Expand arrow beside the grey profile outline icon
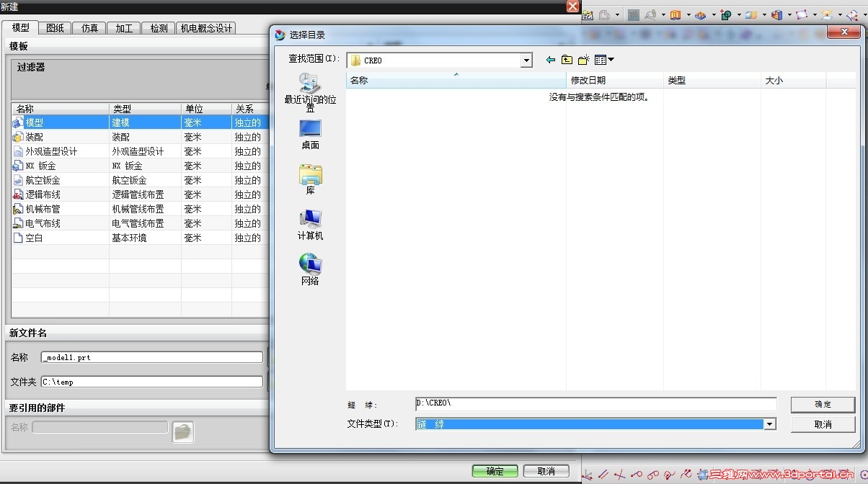 pyautogui.click(x=618, y=15)
